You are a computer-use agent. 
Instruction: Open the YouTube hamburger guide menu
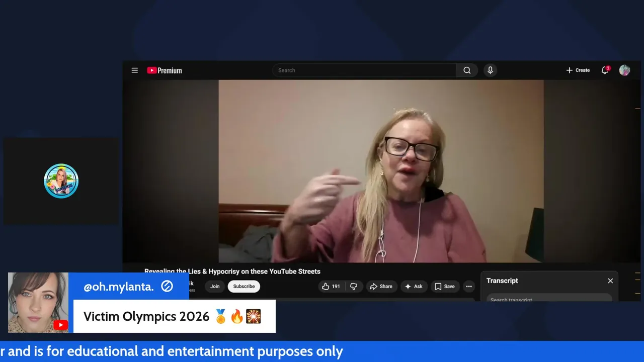pos(135,70)
